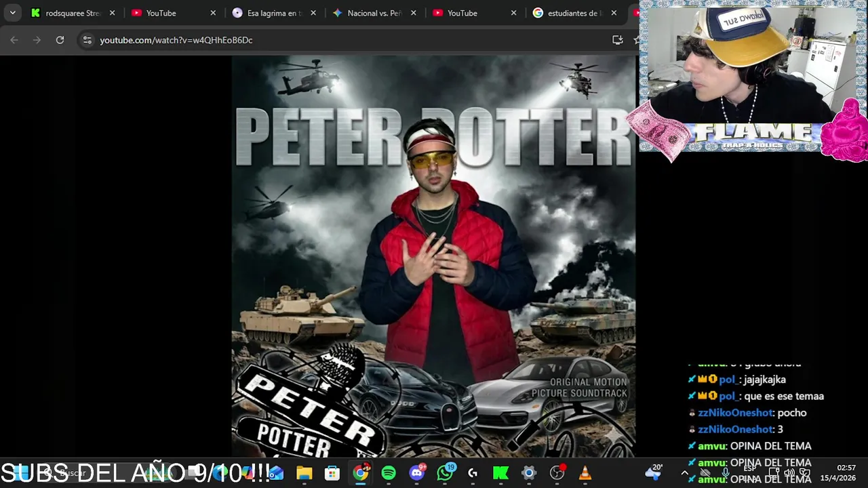868x488 pixels.
Task: Open Outlook mail from the taskbar
Action: [x=276, y=473]
